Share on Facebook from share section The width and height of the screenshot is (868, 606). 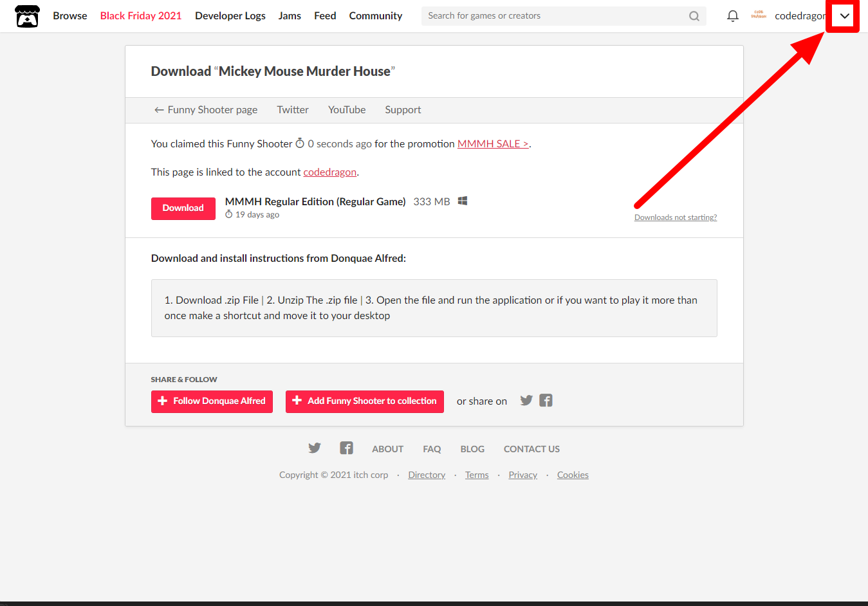(x=546, y=400)
